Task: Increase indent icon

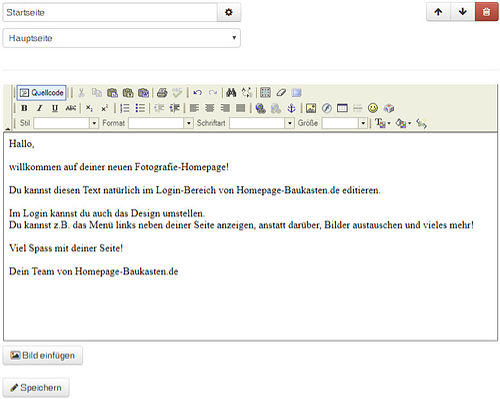Action: click(x=174, y=108)
